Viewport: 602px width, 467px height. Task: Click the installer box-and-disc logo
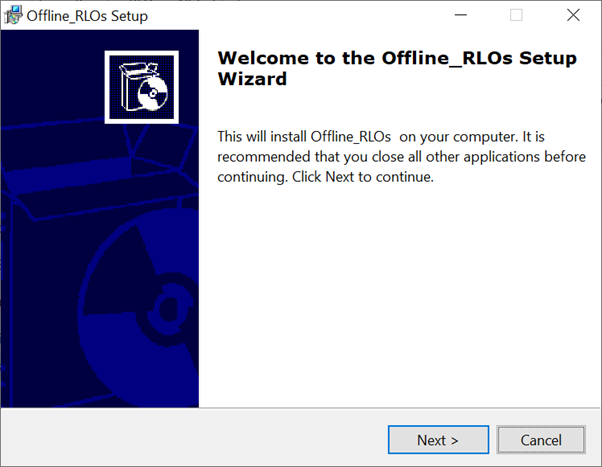point(140,85)
